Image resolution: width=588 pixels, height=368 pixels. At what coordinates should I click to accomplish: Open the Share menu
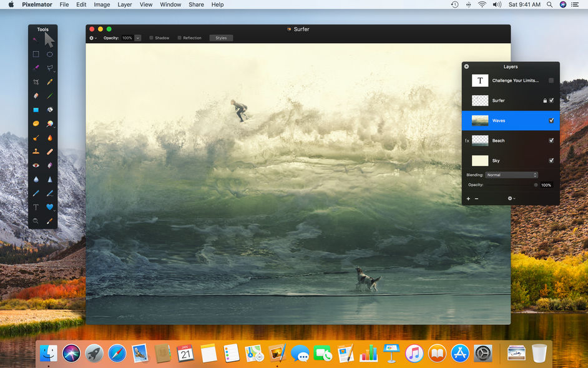pos(196,4)
